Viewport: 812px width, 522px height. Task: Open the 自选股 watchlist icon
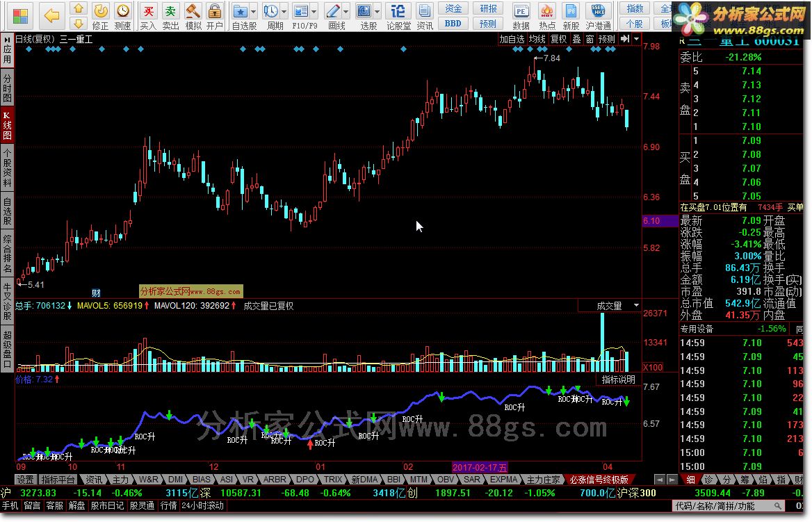click(x=241, y=16)
